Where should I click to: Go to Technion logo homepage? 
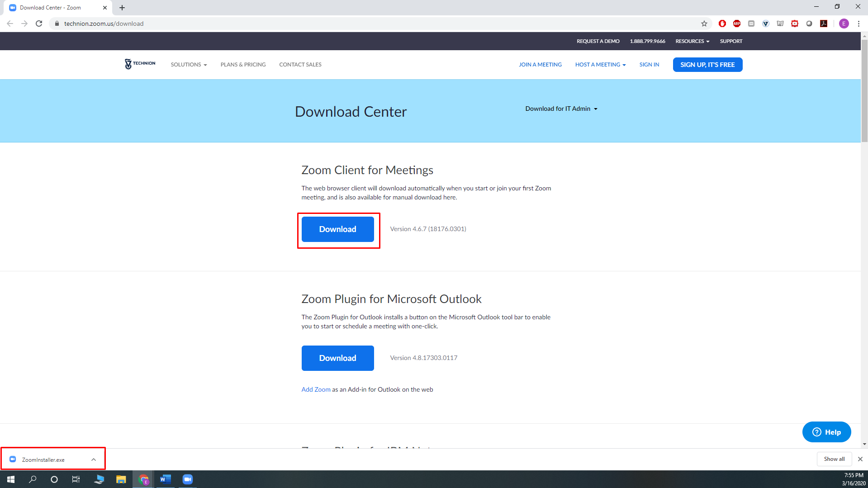pyautogui.click(x=140, y=64)
